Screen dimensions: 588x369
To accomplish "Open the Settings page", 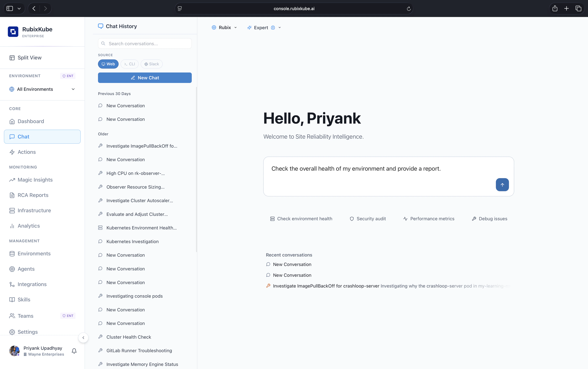I will tap(28, 332).
